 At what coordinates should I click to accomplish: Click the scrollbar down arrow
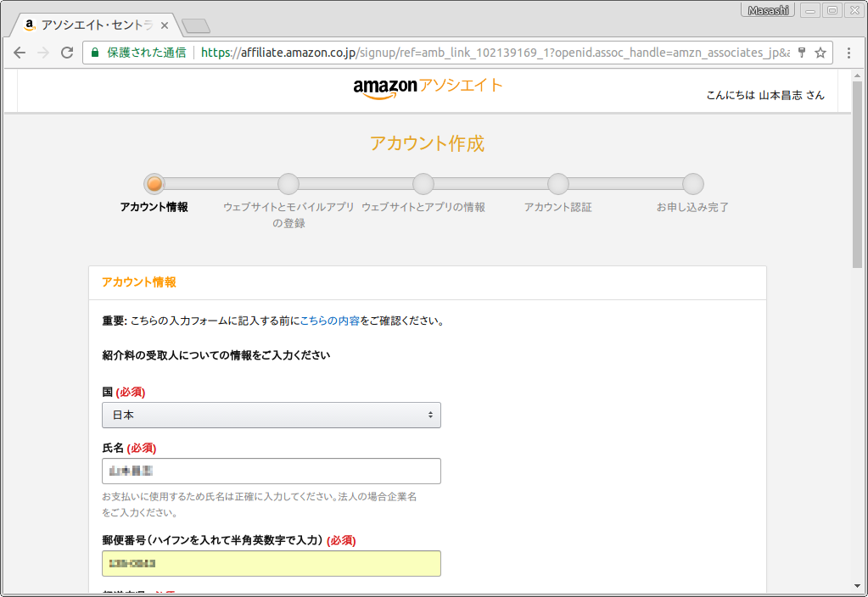[857, 586]
